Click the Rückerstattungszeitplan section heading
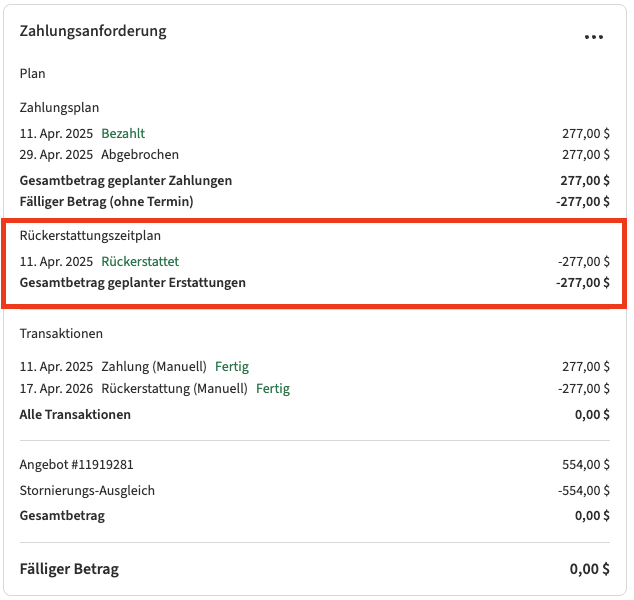The width and height of the screenshot is (634, 600). tap(90, 236)
